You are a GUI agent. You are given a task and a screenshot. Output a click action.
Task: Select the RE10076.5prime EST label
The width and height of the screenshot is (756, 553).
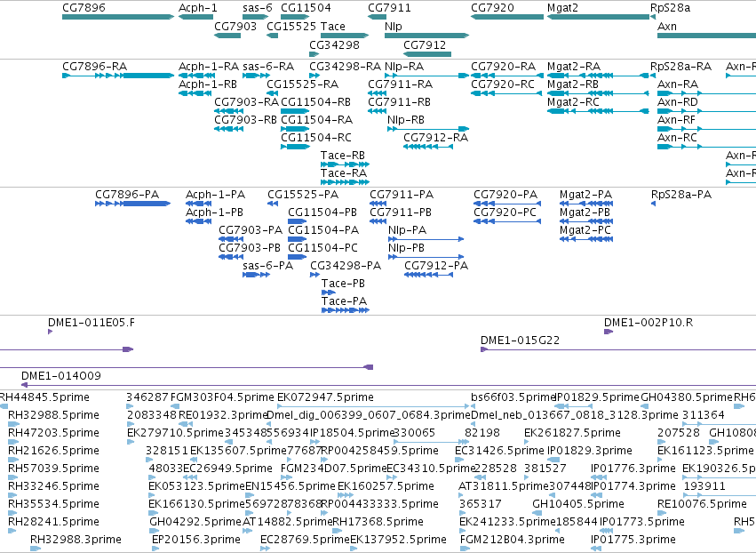coord(702,504)
